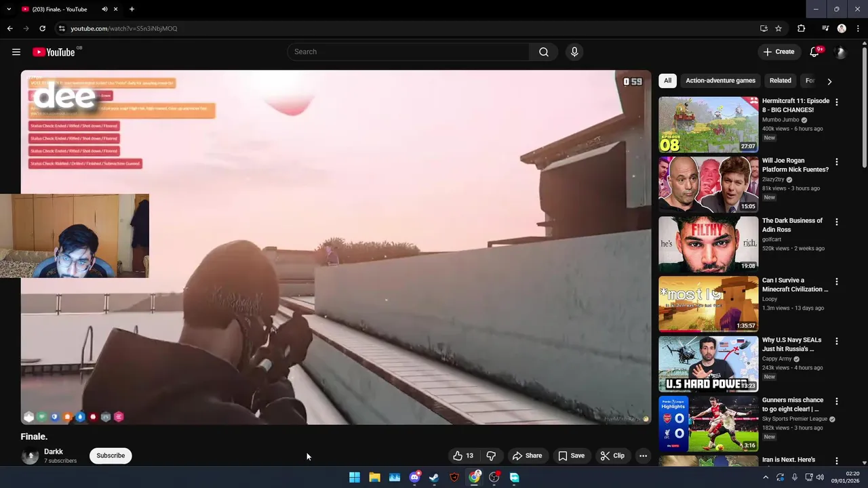Open the account avatar menu
The image size is (868, 488).
point(840,52)
